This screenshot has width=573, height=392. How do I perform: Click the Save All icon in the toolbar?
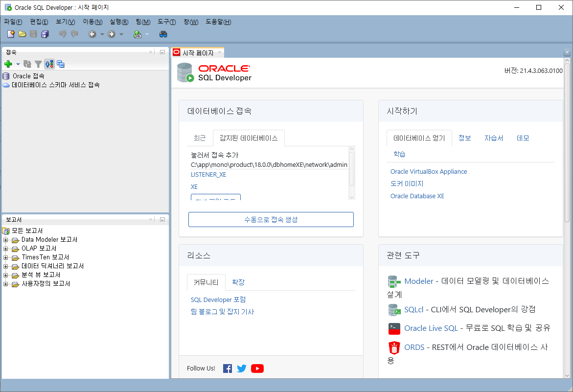(45, 34)
